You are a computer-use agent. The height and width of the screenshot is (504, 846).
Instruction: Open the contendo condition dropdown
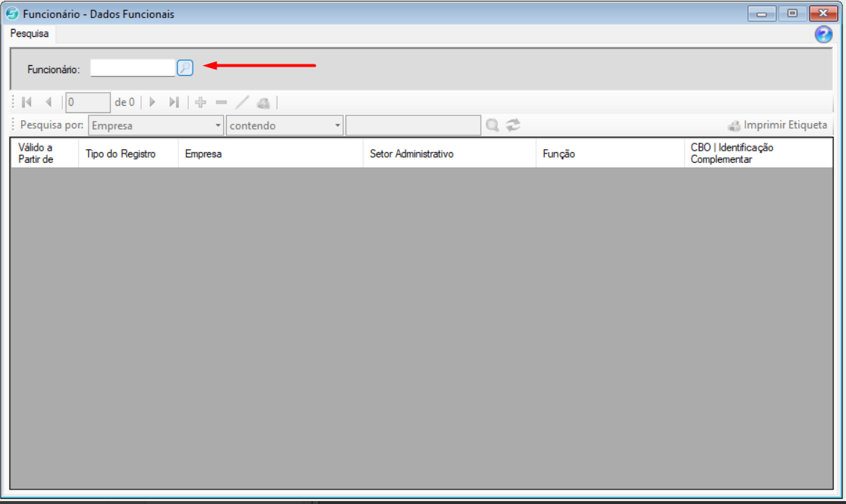click(338, 125)
